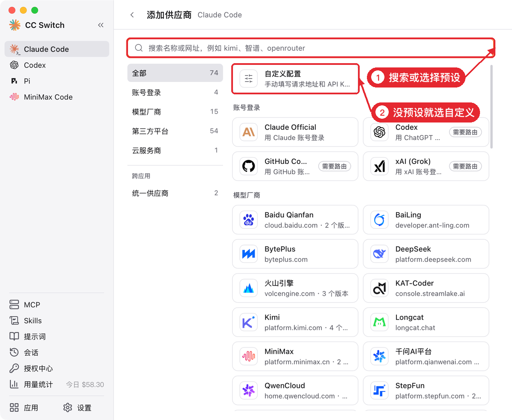Choose the 自定义配置 card title
This screenshot has height=420, width=512.
tap(282, 74)
